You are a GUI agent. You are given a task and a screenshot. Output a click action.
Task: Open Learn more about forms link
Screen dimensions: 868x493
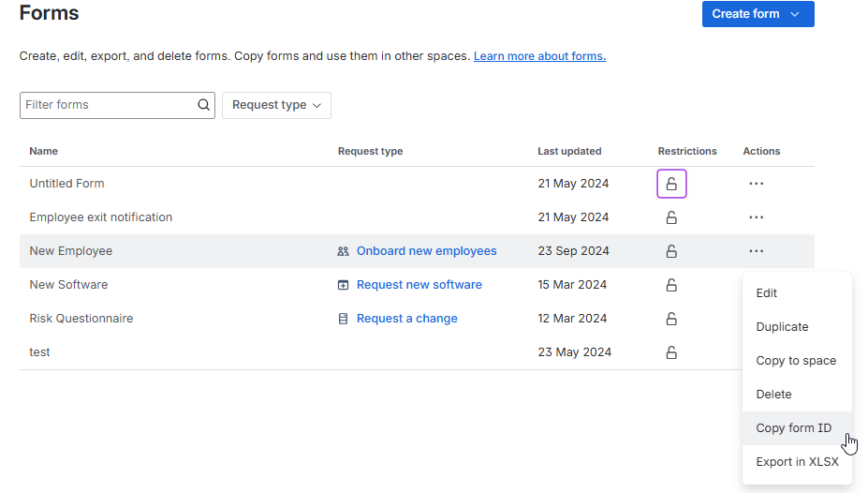[539, 56]
